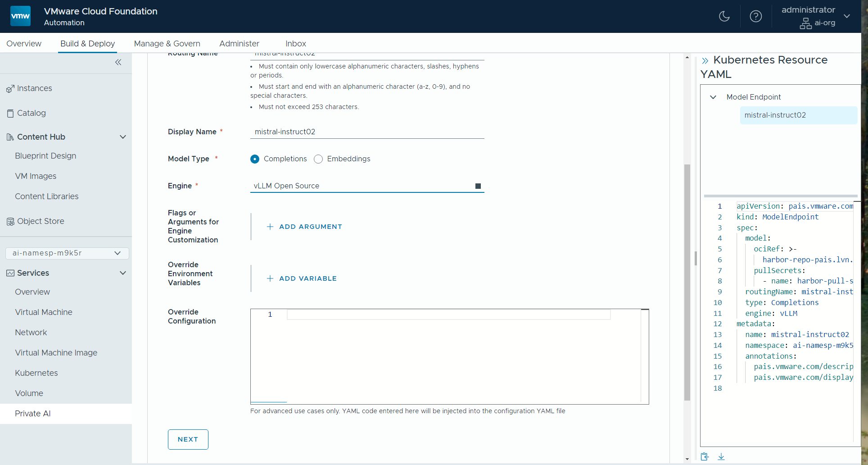The width and height of the screenshot is (868, 465).
Task: Copy the YAML using the clipboard icon
Action: tap(705, 456)
